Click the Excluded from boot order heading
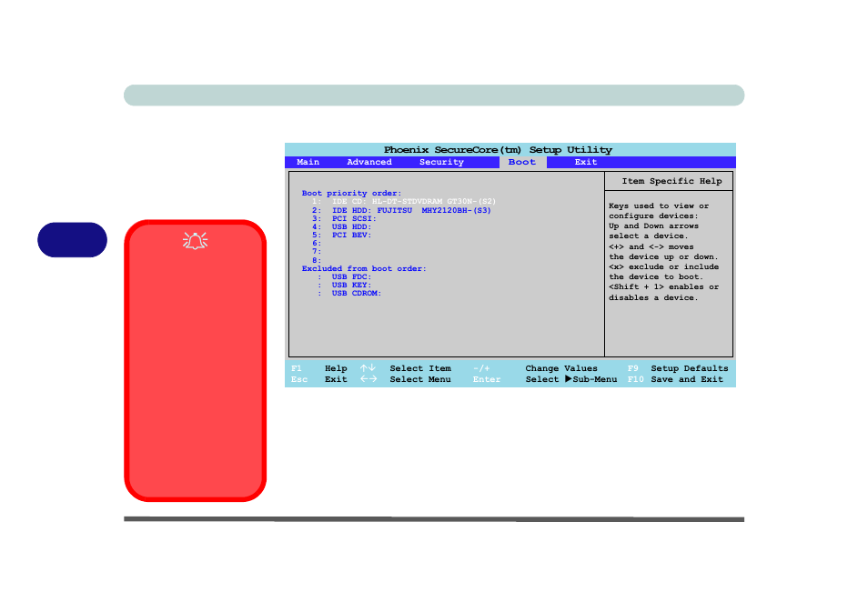 364,269
